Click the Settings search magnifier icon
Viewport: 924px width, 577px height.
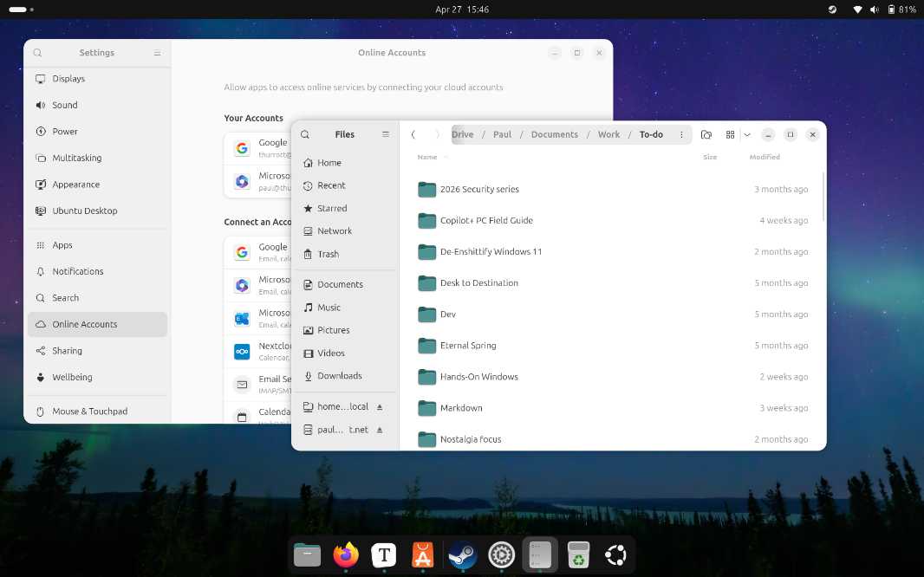pyautogui.click(x=38, y=53)
